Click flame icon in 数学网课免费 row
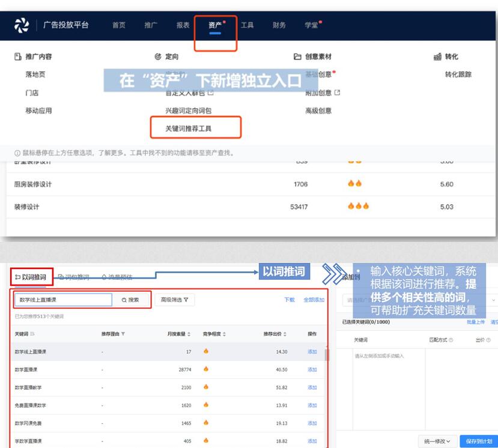Viewport: 498px width, 448px height. point(206,423)
